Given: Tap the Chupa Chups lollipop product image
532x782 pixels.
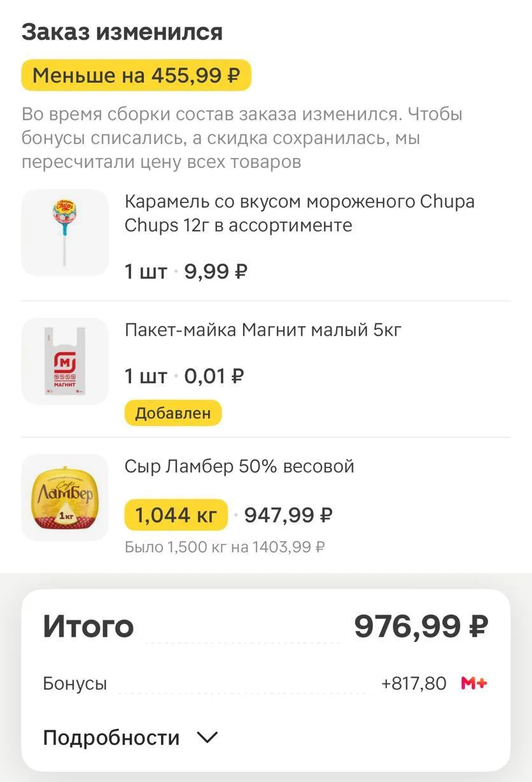Looking at the screenshot, I should coord(65,232).
